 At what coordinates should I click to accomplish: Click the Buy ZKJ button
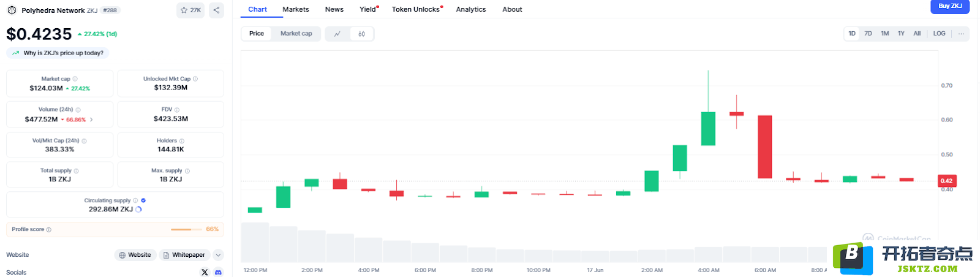[950, 6]
